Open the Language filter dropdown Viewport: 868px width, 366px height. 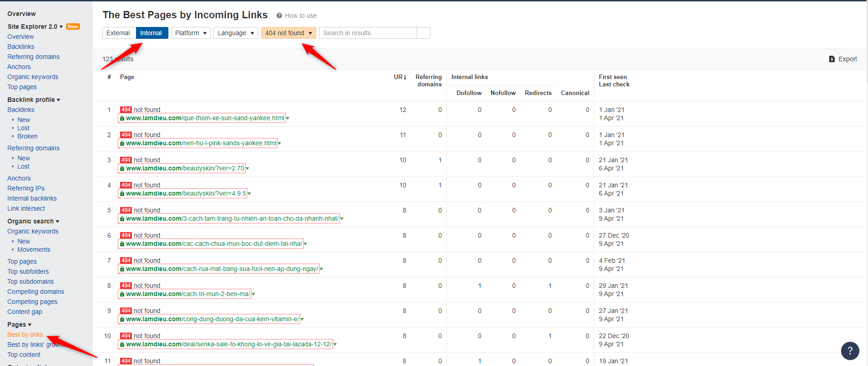tap(235, 33)
